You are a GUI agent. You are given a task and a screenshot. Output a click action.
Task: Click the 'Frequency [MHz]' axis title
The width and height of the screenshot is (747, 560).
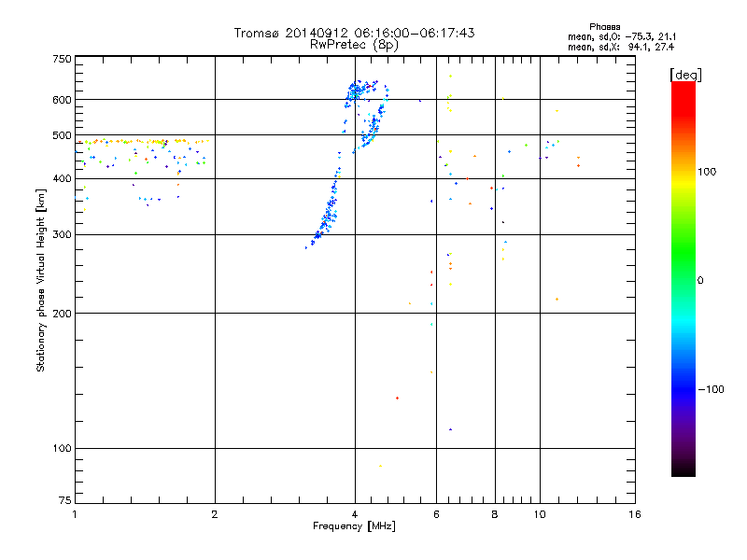pos(354,526)
